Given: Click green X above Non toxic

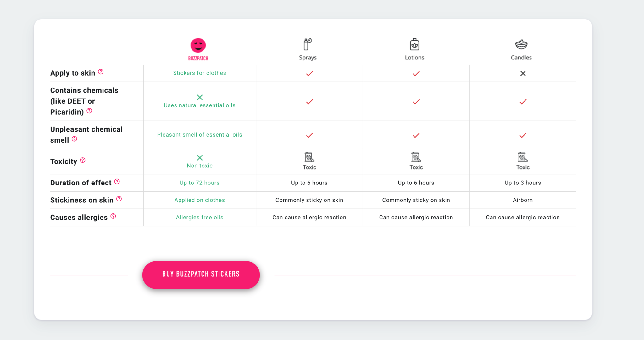Looking at the screenshot, I should (x=200, y=158).
